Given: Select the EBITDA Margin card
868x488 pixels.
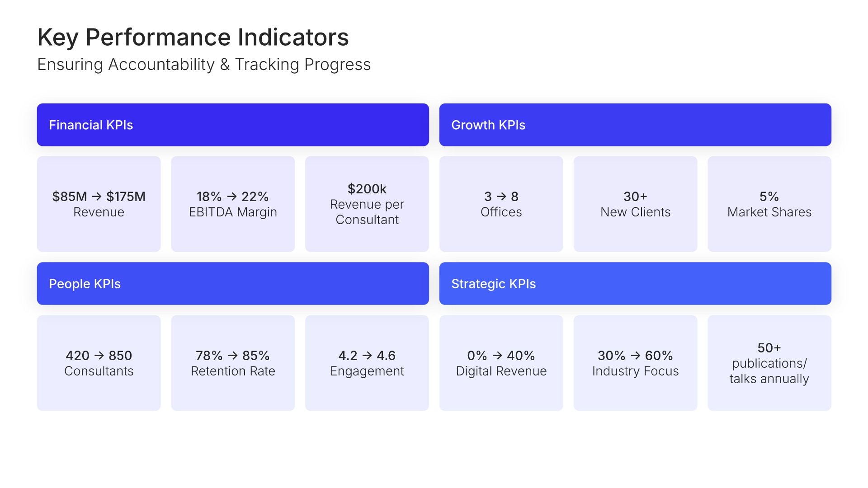Looking at the screenshot, I should 233,204.
